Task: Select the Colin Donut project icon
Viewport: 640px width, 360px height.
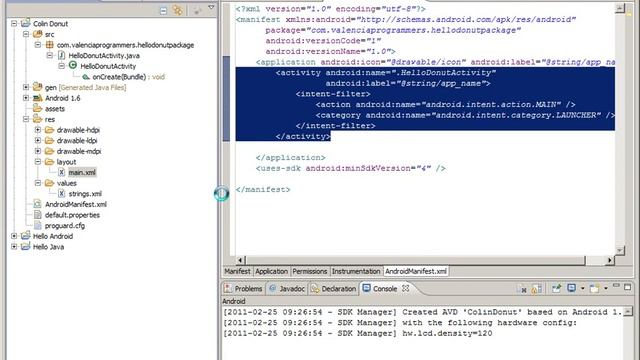Action: pyautogui.click(x=26, y=23)
